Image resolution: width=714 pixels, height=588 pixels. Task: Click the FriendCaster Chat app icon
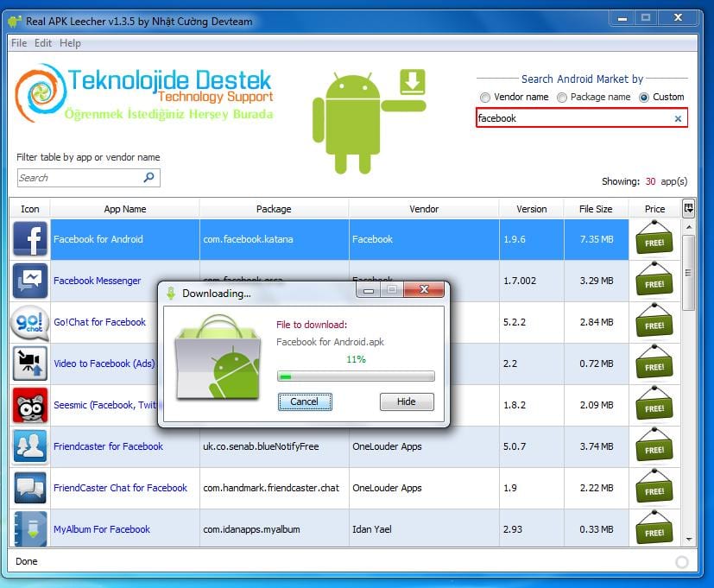(30, 488)
